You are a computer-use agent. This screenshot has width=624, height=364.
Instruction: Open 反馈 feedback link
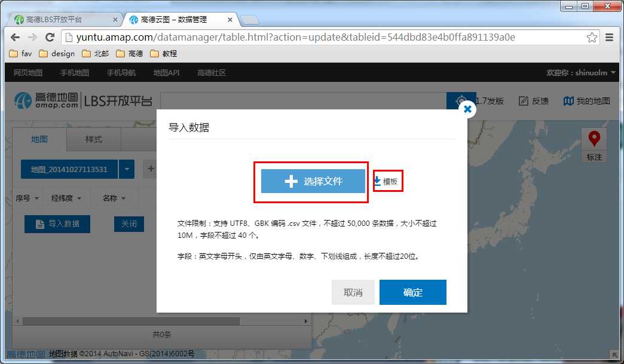[x=534, y=101]
